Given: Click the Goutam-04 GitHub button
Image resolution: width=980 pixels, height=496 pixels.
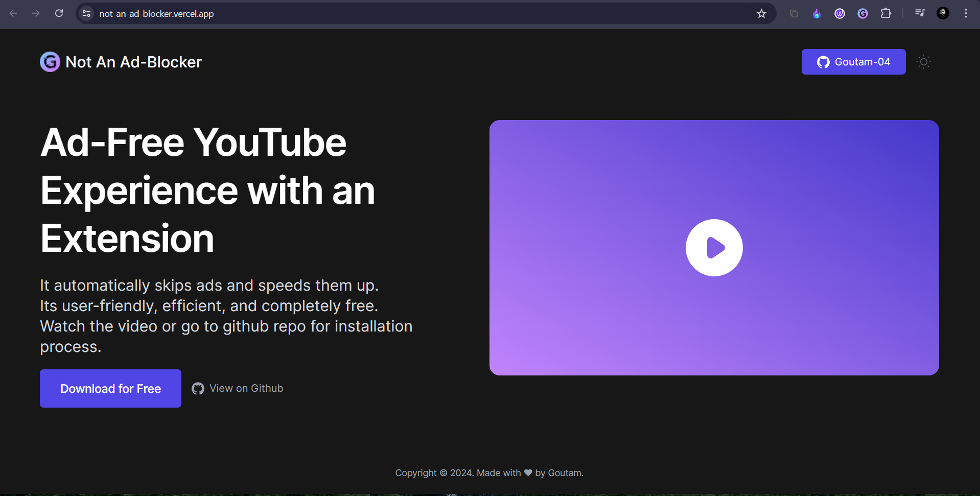Looking at the screenshot, I should pyautogui.click(x=853, y=62).
